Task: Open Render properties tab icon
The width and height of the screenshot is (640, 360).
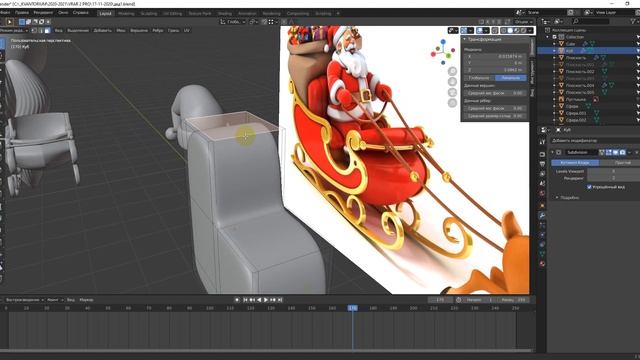Action: click(x=542, y=155)
